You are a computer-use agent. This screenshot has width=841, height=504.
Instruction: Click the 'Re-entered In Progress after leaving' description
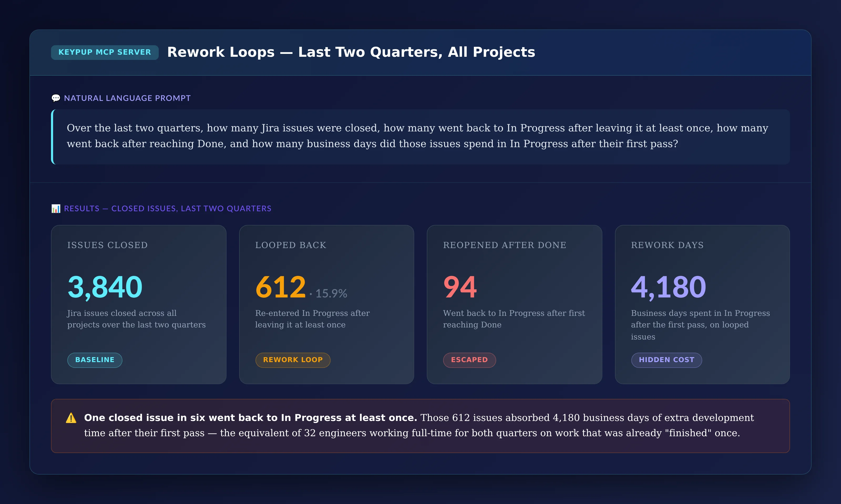pos(312,319)
